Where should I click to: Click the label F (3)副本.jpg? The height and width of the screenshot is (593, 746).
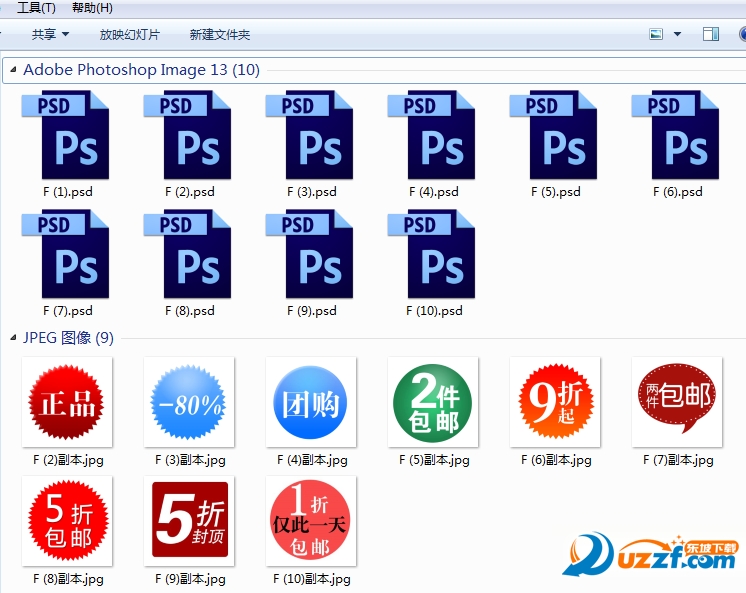click(190, 460)
